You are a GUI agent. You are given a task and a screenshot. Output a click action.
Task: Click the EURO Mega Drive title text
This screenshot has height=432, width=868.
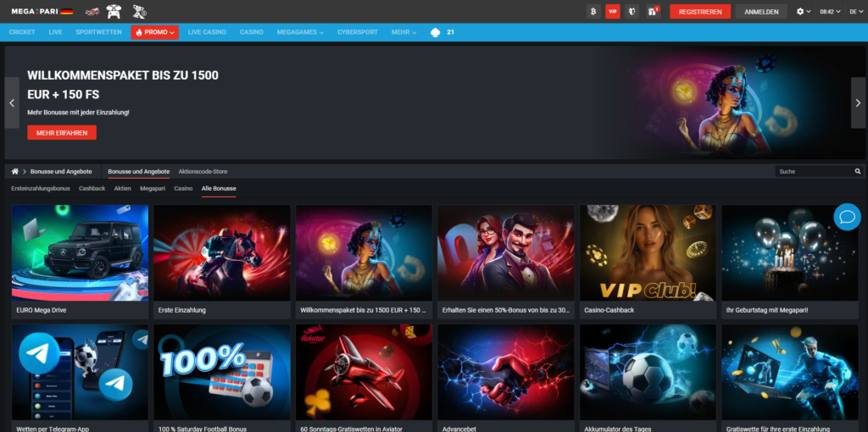(x=42, y=310)
